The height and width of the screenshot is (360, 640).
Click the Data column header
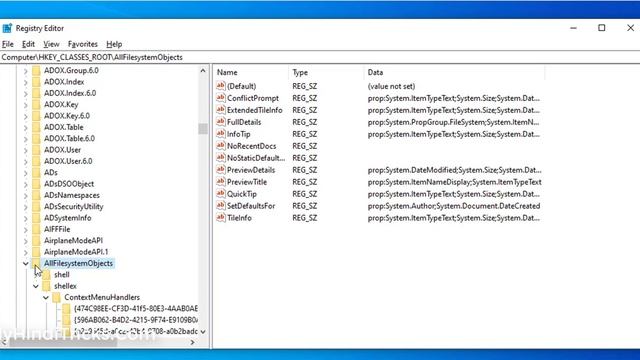[x=454, y=72]
